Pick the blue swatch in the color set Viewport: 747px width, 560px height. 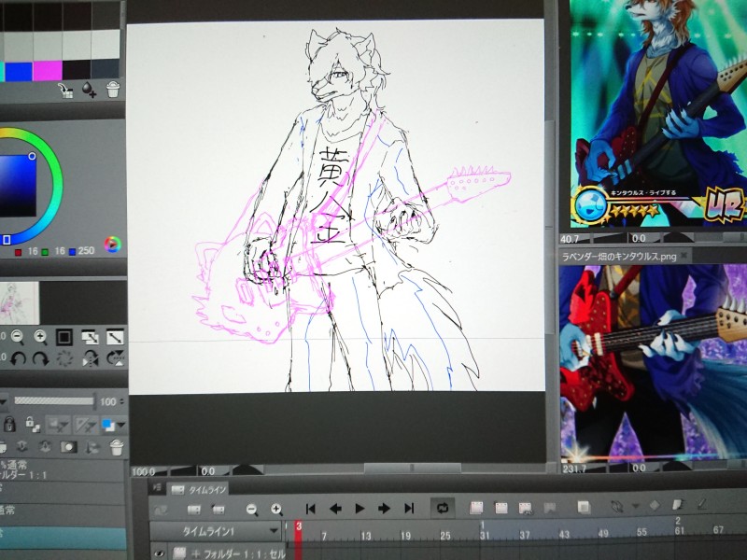click(19, 71)
